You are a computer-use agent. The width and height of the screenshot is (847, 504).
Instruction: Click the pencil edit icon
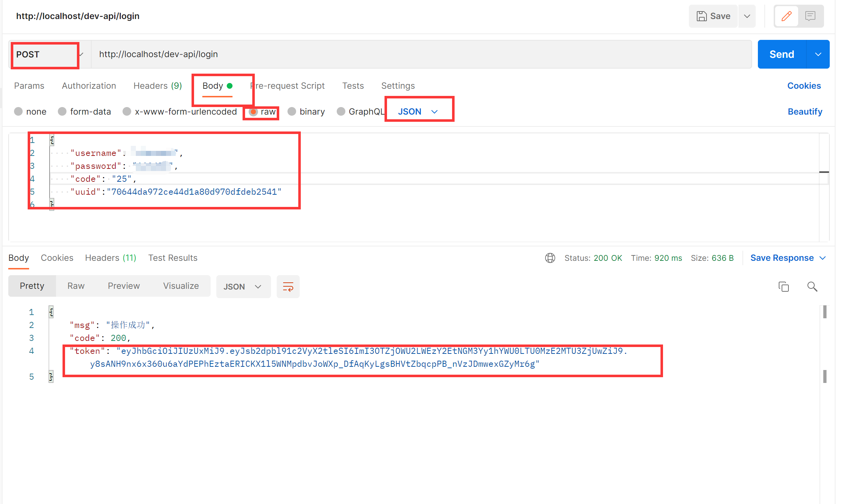(786, 16)
